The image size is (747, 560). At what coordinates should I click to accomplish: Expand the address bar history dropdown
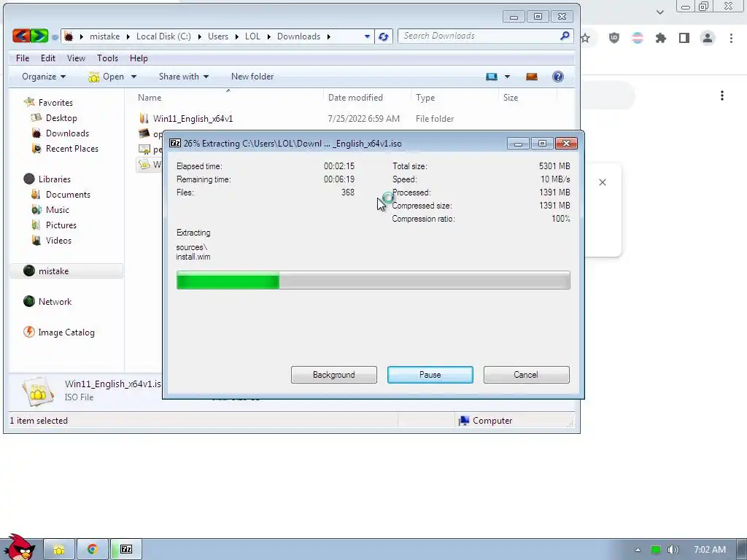tap(367, 36)
